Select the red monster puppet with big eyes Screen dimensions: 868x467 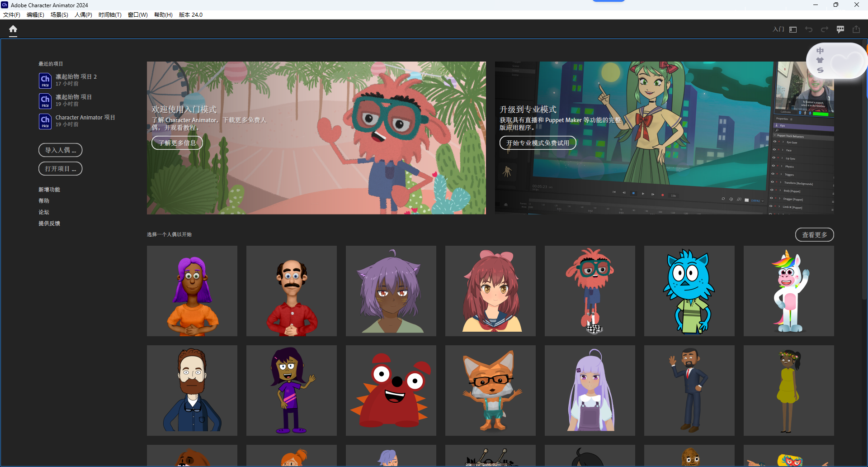click(x=391, y=390)
